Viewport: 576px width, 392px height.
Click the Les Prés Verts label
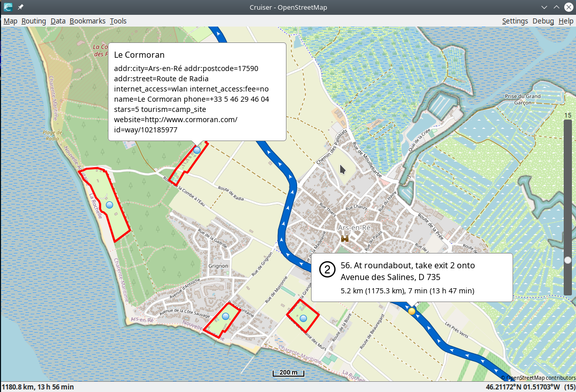[457, 330]
